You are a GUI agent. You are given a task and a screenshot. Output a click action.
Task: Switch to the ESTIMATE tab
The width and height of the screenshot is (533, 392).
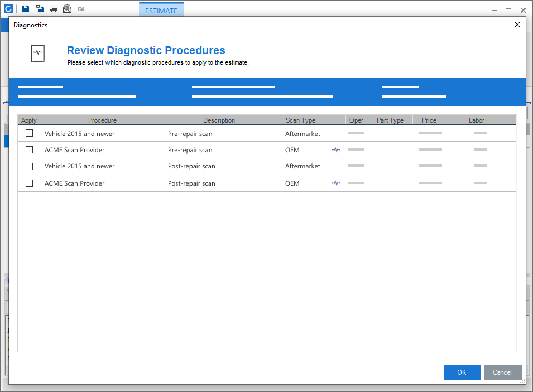click(161, 11)
